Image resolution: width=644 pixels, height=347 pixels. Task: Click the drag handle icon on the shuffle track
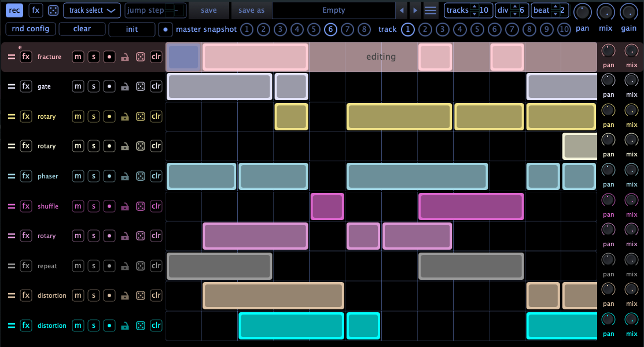(x=11, y=206)
